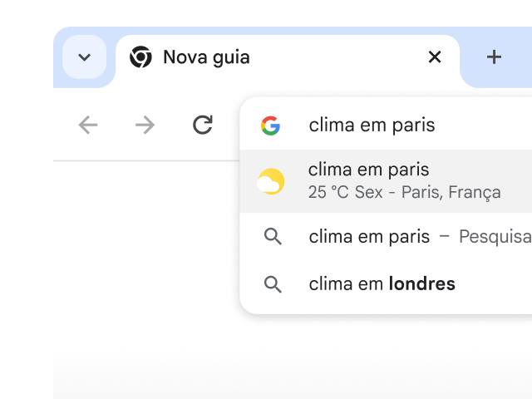532x399 pixels.
Task: Click the Google logo in address bar
Action: click(x=270, y=126)
